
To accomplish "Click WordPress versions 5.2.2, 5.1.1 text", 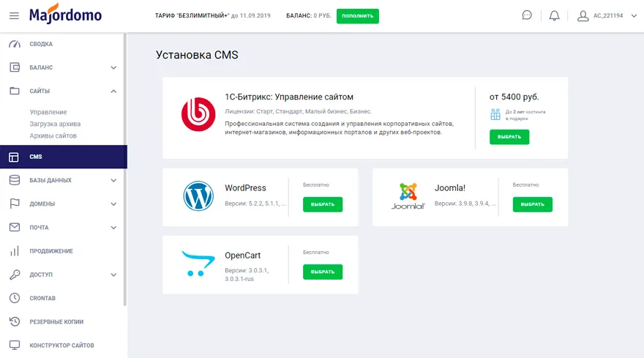I will 255,204.
